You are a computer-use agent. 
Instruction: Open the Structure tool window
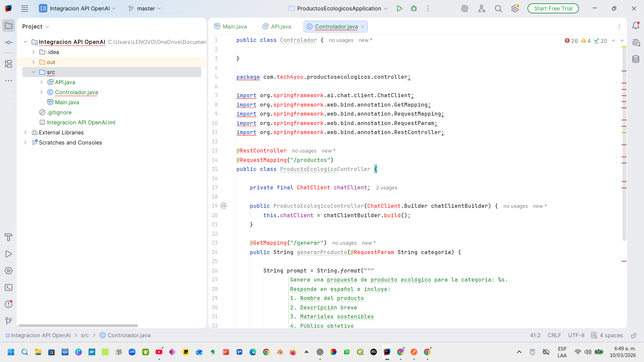[9, 64]
